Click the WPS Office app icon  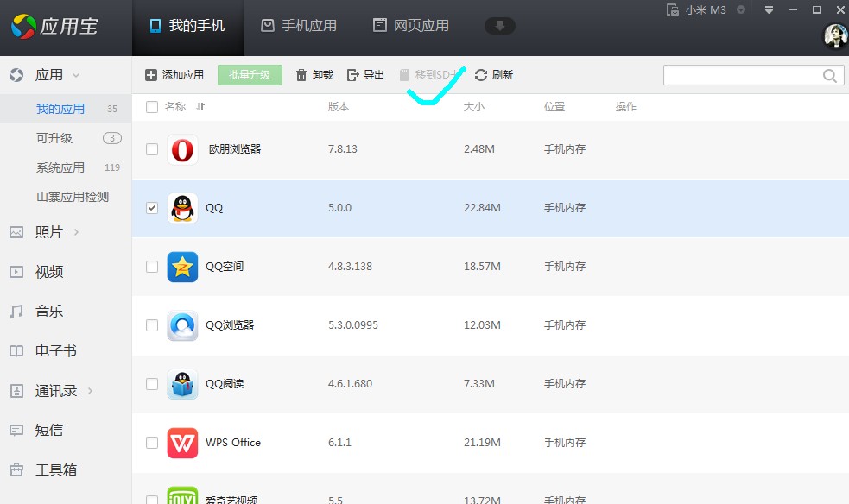point(182,443)
